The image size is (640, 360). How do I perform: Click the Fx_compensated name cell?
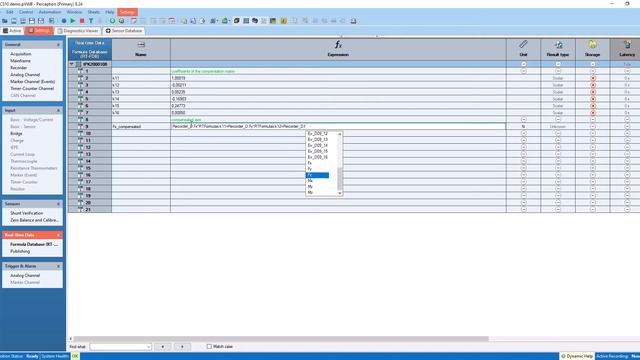[x=141, y=127]
